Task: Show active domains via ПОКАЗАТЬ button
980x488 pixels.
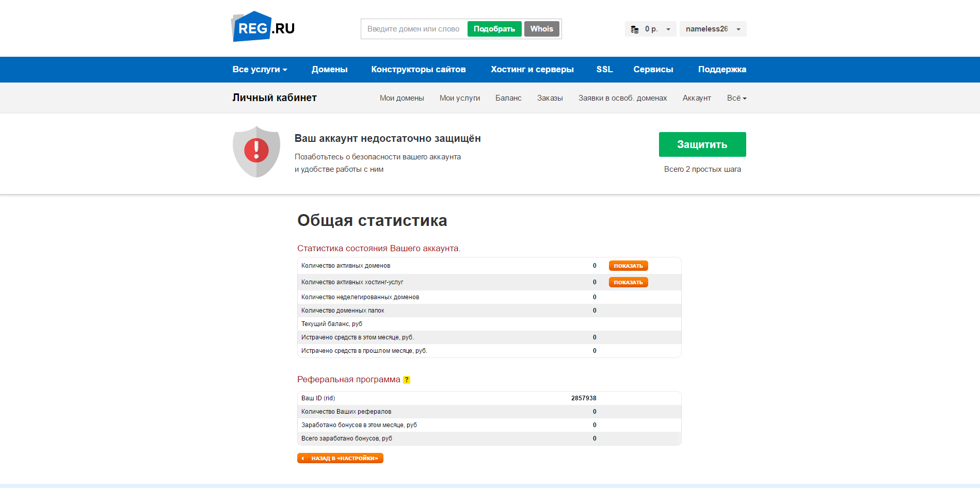Action: coord(628,266)
